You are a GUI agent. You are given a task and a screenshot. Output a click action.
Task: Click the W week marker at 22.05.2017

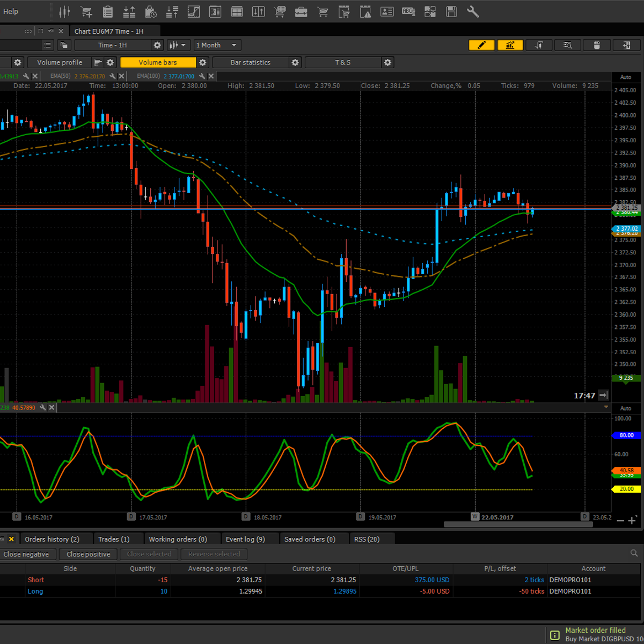475,516
